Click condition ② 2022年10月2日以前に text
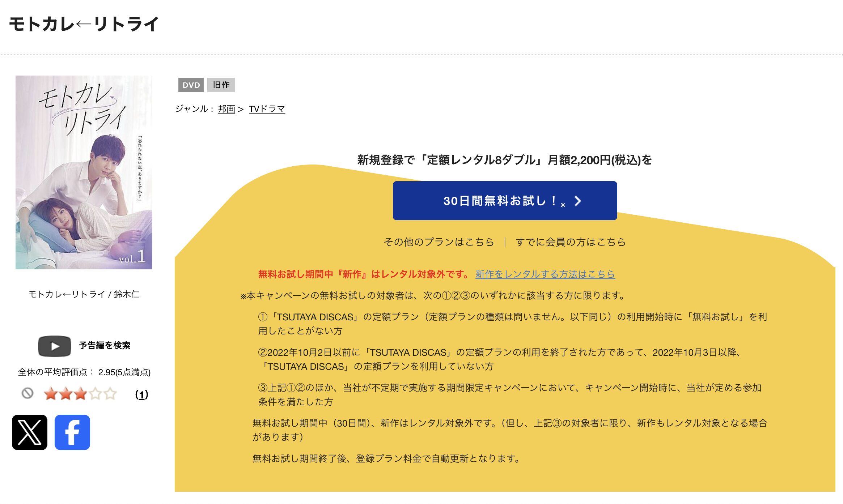 [x=500, y=359]
